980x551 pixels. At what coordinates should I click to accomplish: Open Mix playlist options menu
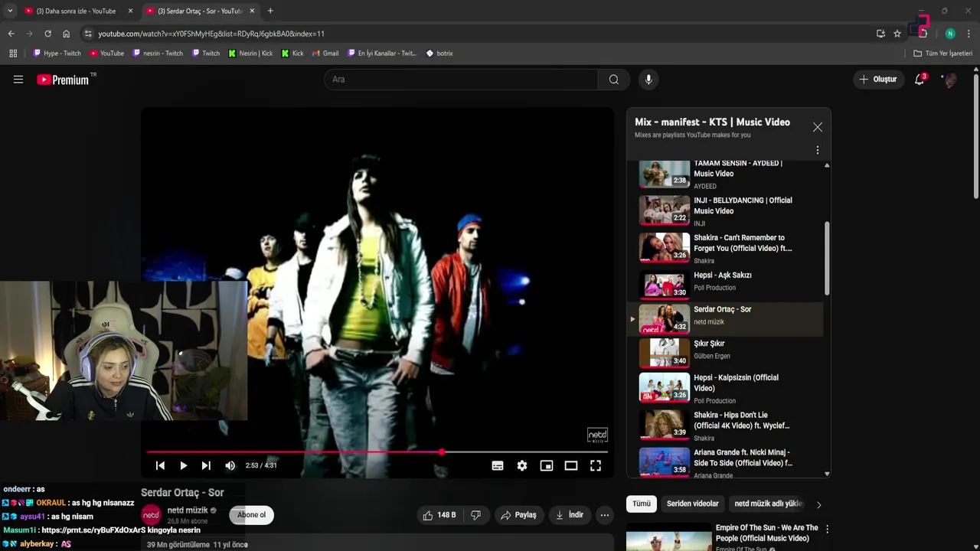coord(818,151)
